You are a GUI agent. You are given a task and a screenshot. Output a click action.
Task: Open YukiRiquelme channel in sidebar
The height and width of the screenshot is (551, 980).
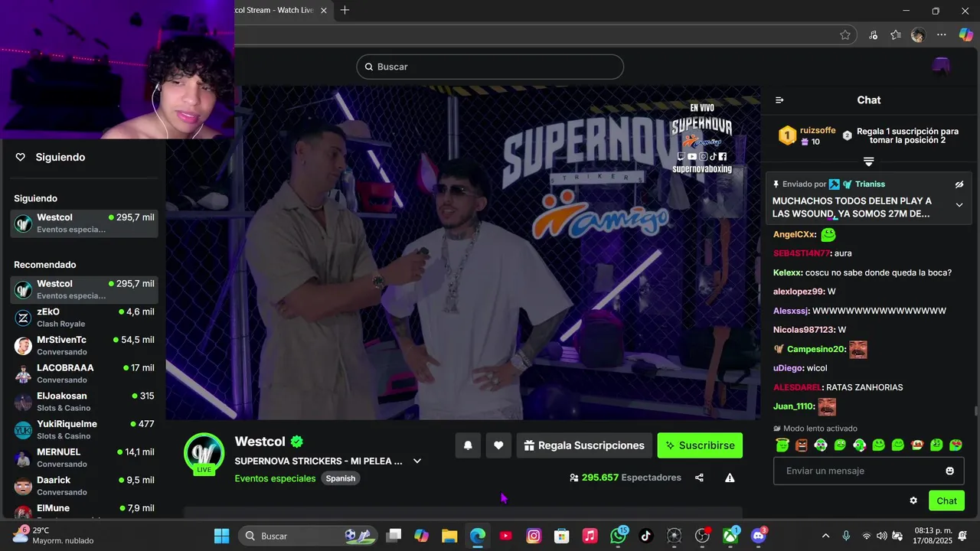[x=84, y=430]
